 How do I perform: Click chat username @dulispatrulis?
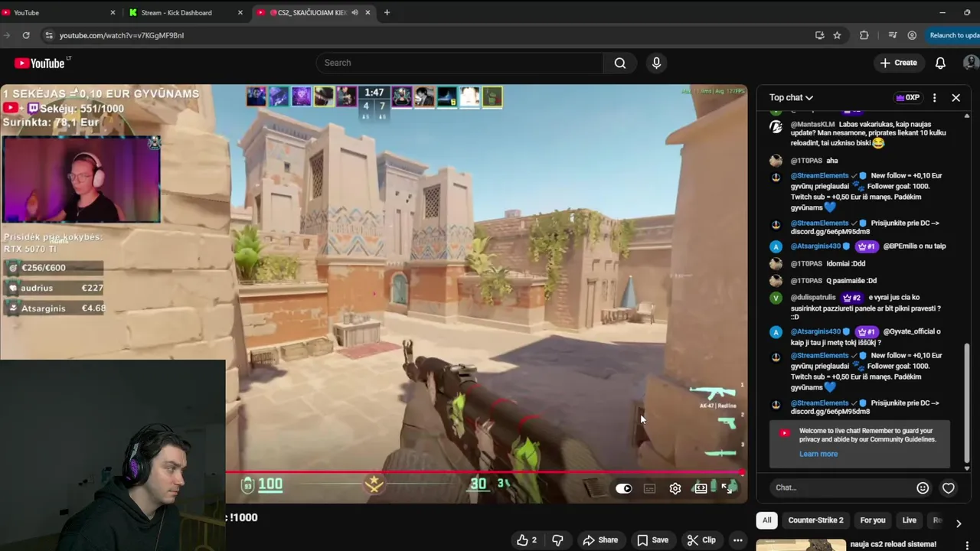(x=814, y=297)
